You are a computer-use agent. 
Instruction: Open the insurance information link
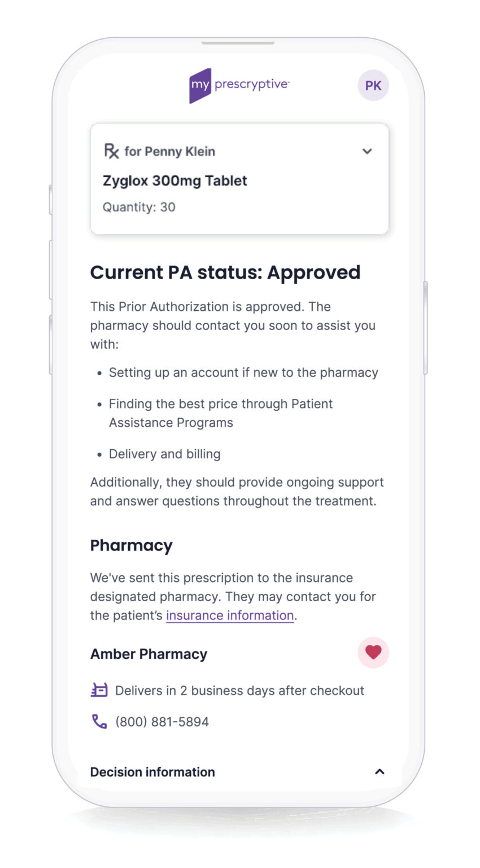click(x=229, y=615)
